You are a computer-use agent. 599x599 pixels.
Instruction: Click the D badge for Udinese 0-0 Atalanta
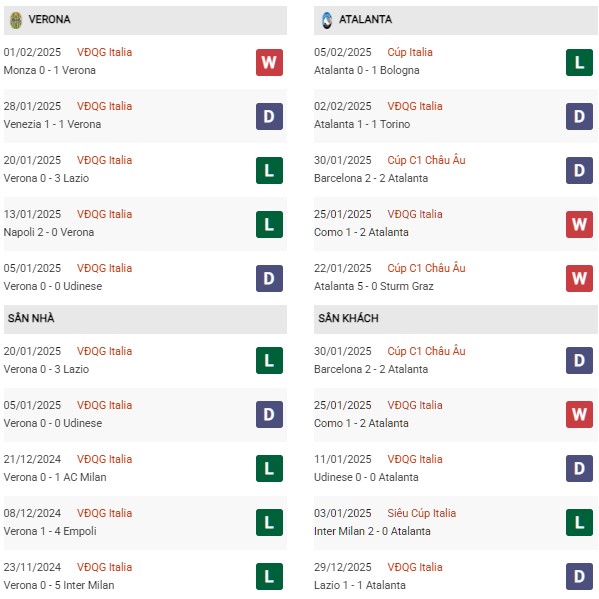point(579,468)
